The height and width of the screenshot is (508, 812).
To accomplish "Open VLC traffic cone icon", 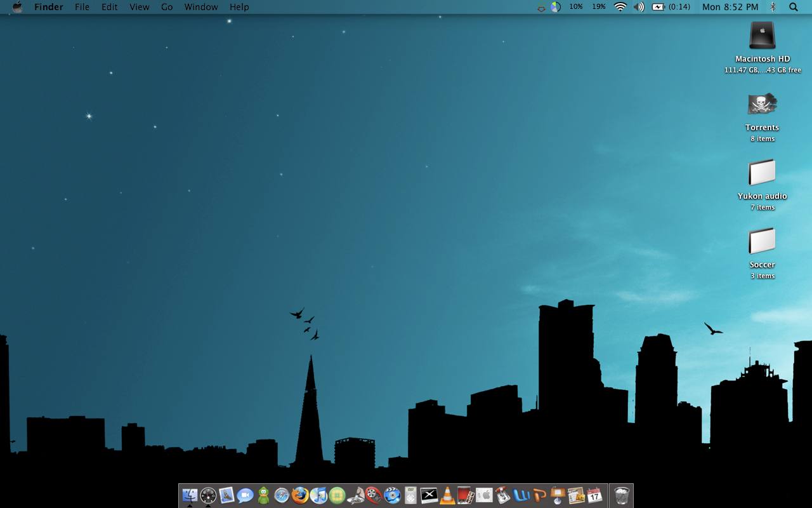I will pos(447,495).
